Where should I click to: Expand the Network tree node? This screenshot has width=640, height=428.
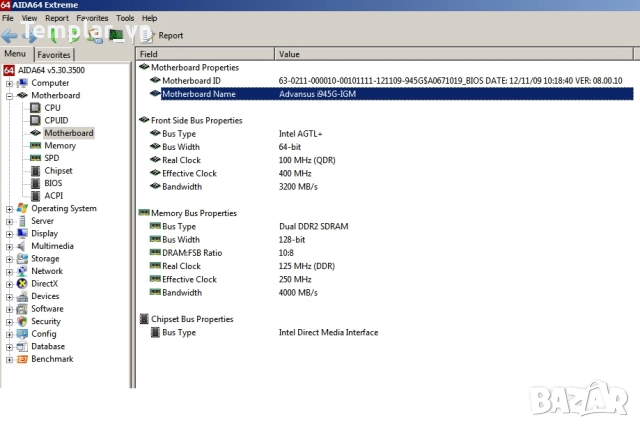9,271
